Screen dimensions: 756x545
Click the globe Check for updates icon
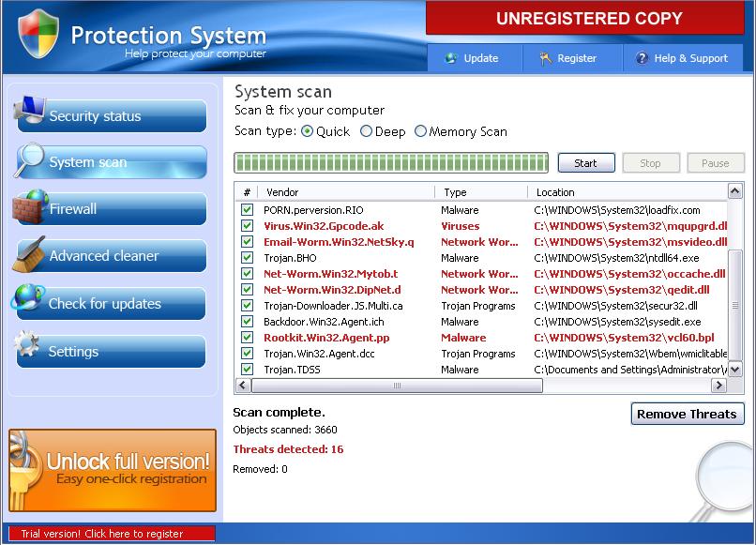[x=28, y=297]
